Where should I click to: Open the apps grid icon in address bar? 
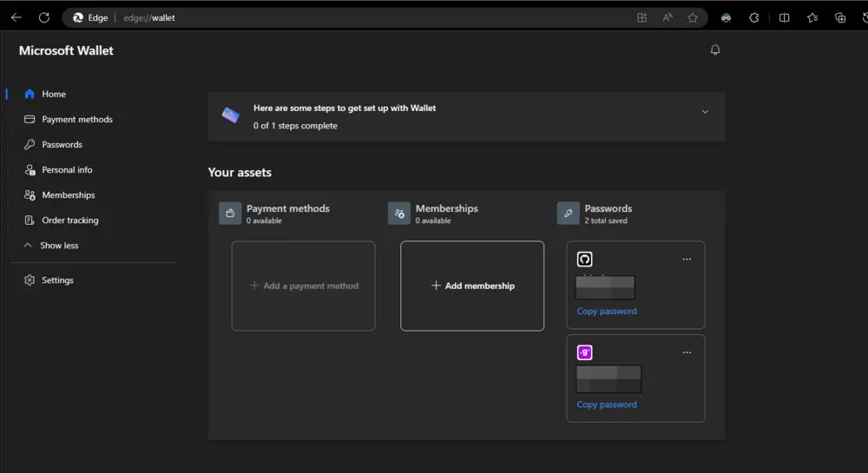(642, 17)
